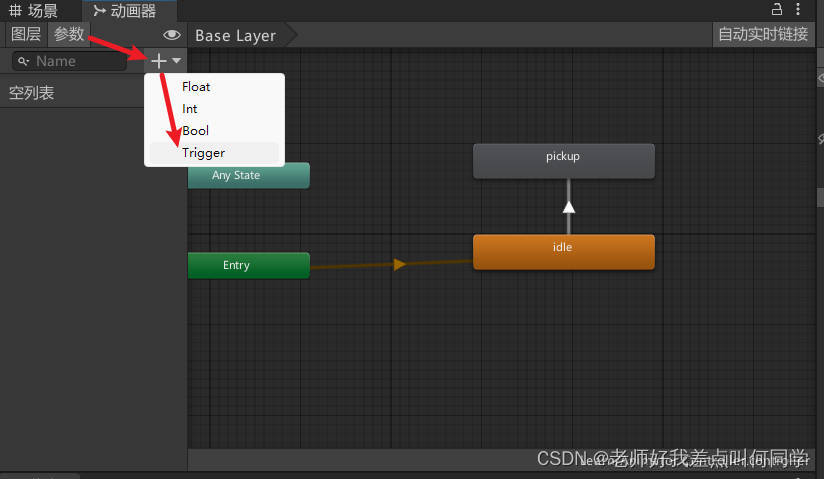
Task: Open the 参数 (Parameters) tab
Action: (69, 34)
